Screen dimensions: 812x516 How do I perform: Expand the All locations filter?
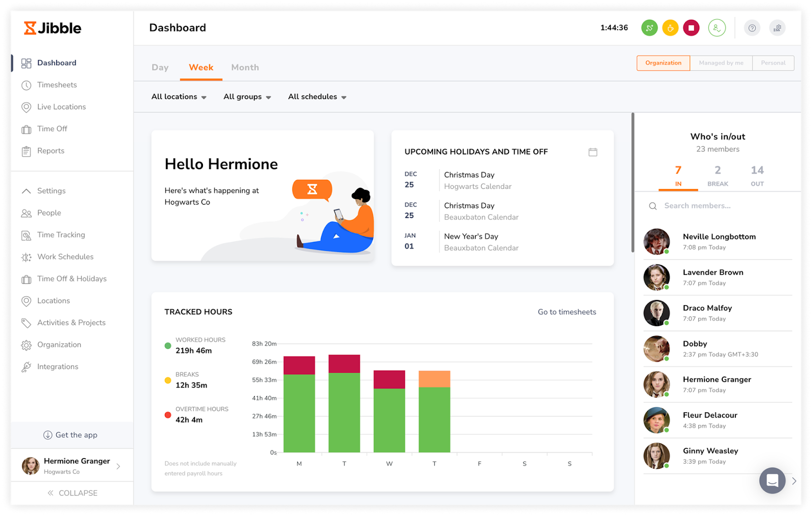179,97
